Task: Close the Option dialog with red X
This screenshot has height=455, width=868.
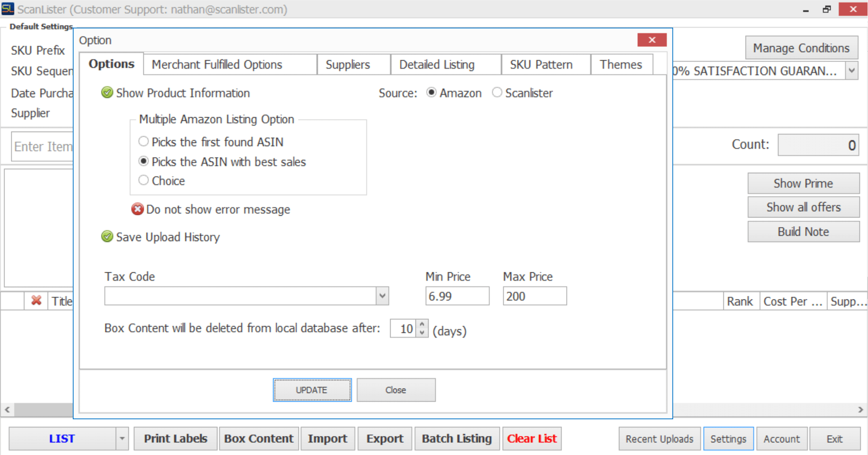Action: coord(652,40)
